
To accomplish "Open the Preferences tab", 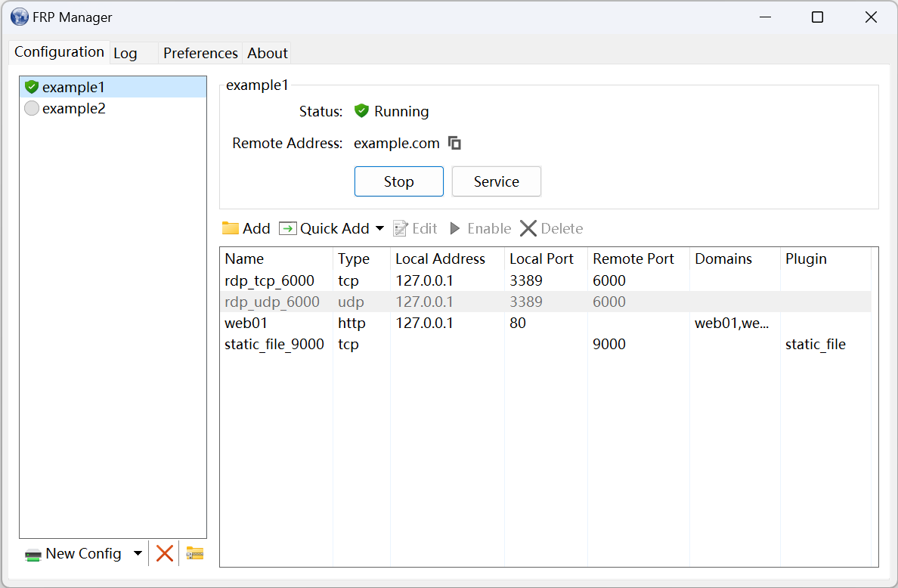I will coord(200,53).
